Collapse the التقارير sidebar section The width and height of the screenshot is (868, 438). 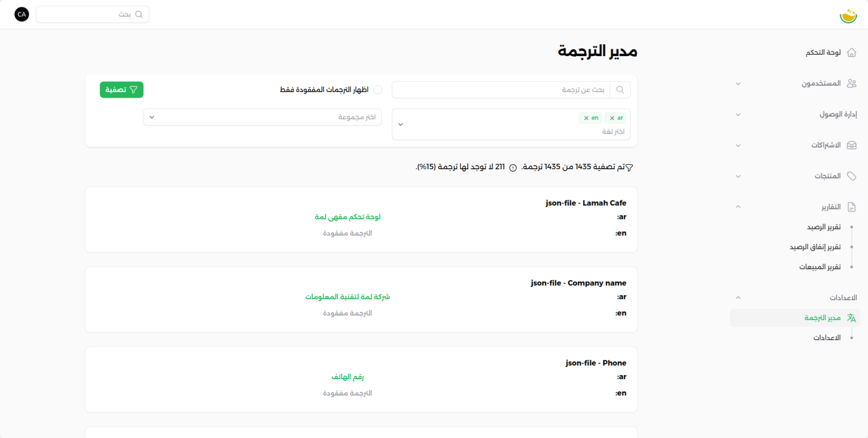[x=738, y=207]
